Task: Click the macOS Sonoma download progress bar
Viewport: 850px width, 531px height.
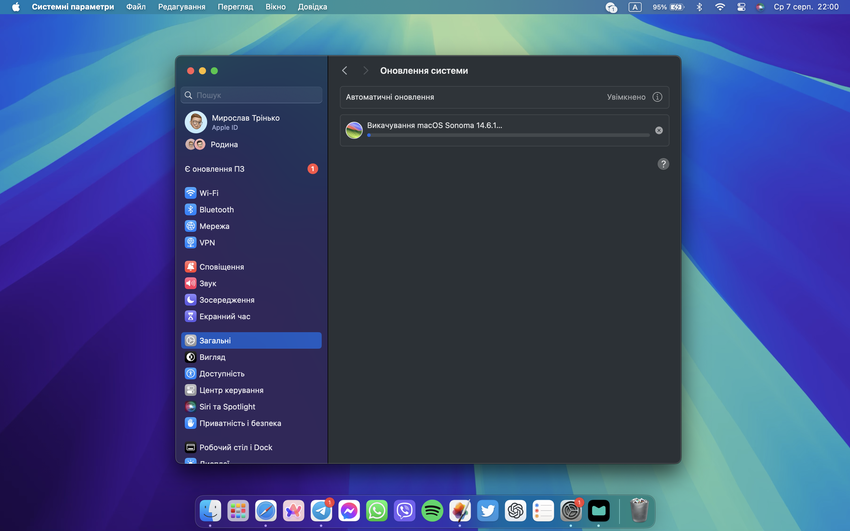Action: pos(508,135)
